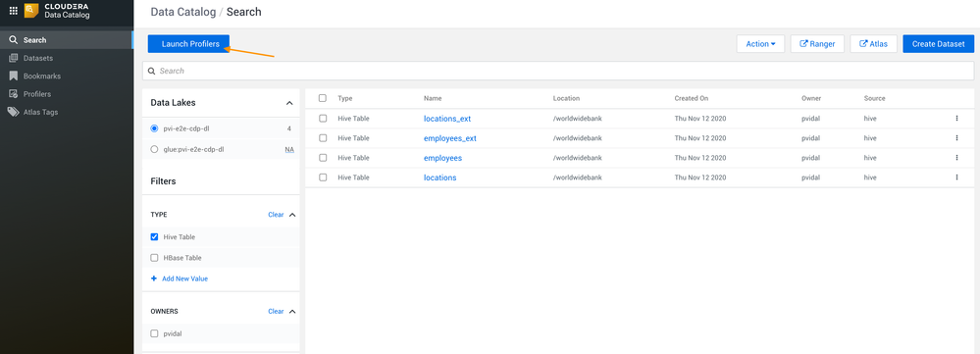Open the locations table link
980x354 pixels.
(440, 177)
